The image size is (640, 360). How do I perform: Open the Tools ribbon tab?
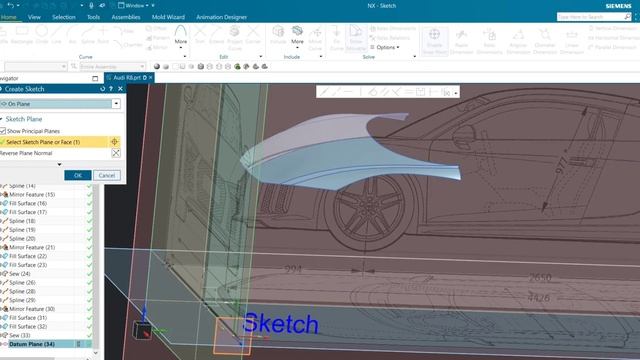point(93,17)
